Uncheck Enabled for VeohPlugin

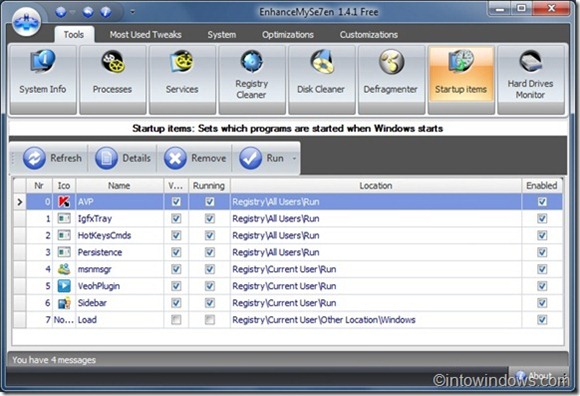click(x=542, y=286)
